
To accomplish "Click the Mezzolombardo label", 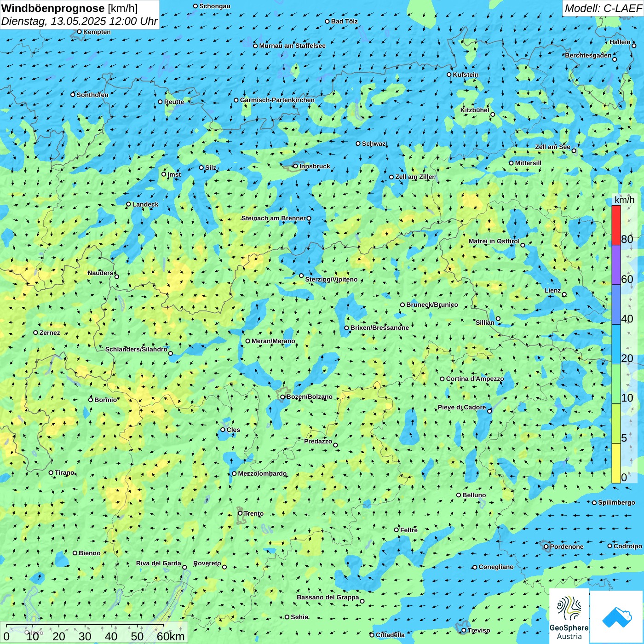I will pyautogui.click(x=262, y=473).
